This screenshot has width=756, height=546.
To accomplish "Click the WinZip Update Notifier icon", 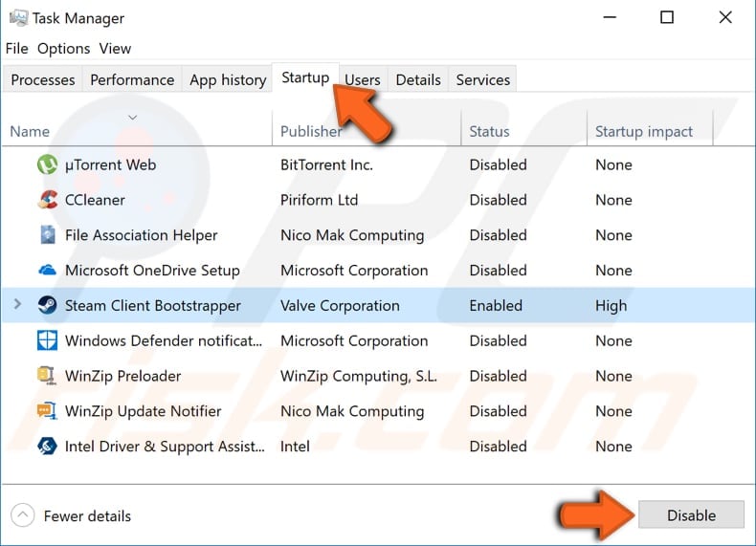I will (x=47, y=411).
